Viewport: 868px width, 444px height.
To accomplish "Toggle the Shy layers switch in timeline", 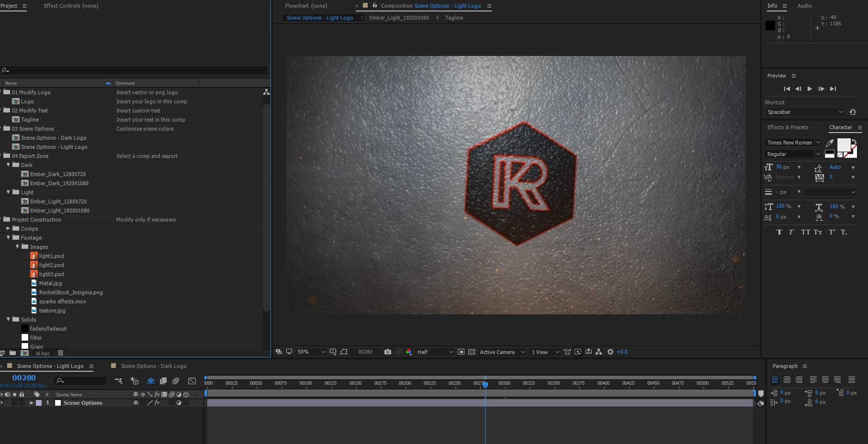I will tap(150, 381).
